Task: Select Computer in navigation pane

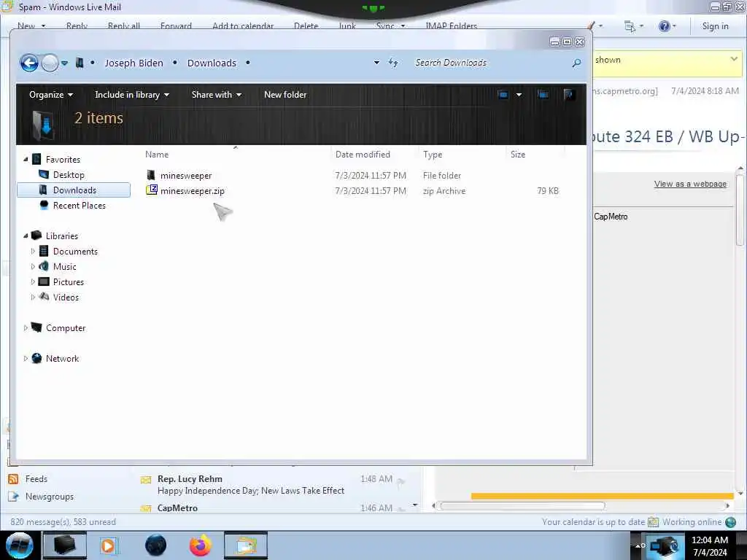Action: [x=65, y=327]
